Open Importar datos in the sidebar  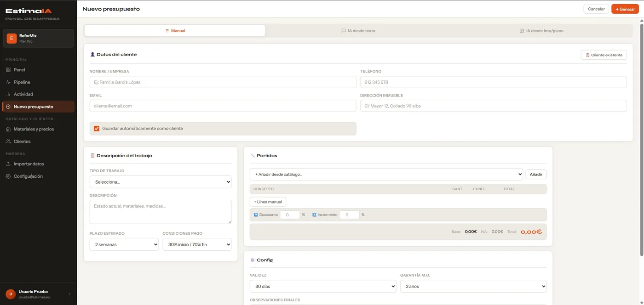pos(38,164)
